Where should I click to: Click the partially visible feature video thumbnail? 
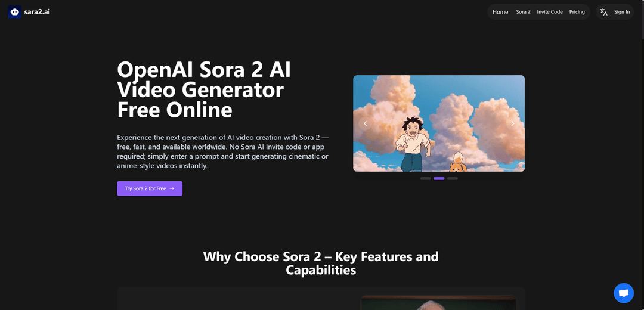click(439, 303)
